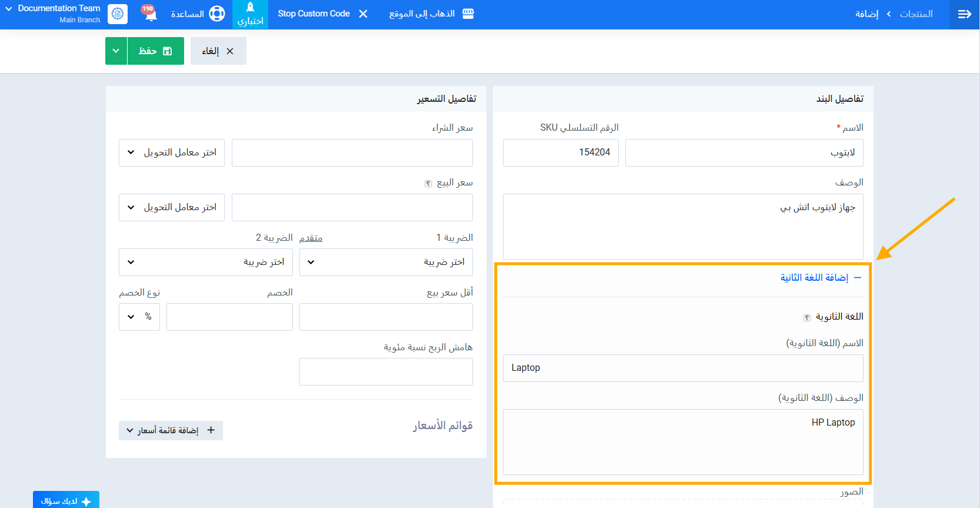Image resolution: width=980 pixels, height=508 pixels.
Task: Click the إلغاء cancel button
Action: click(218, 51)
